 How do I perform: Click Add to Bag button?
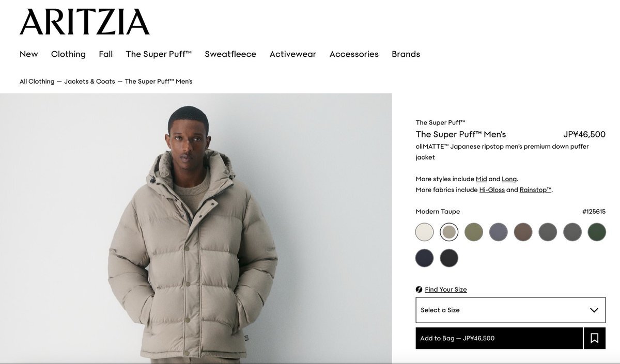(x=499, y=338)
